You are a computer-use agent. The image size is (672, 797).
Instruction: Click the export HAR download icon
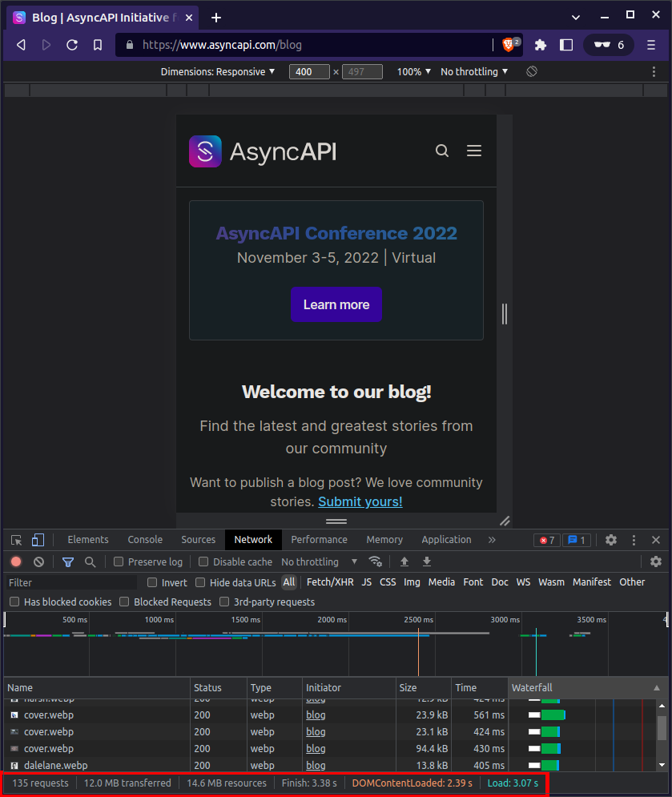[427, 562]
